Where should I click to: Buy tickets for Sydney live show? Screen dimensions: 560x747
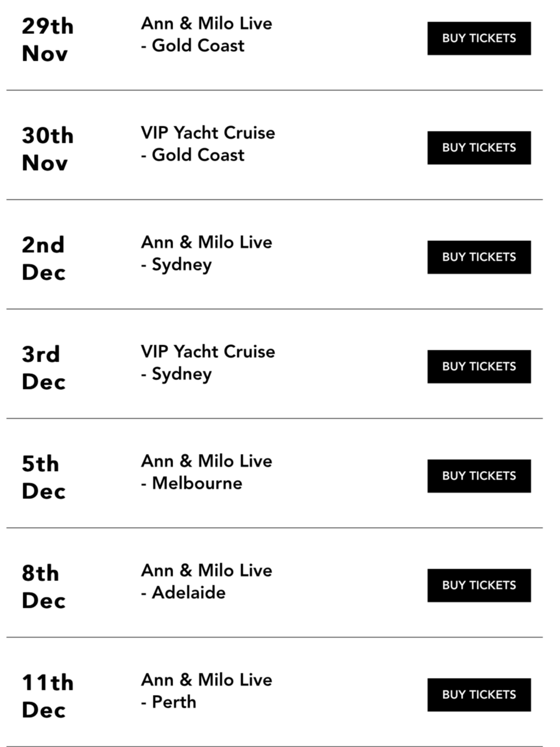pyautogui.click(x=479, y=257)
